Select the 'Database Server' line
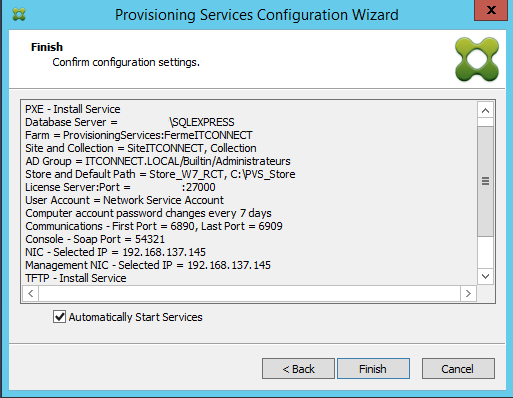The width and height of the screenshot is (513, 398). click(130, 122)
